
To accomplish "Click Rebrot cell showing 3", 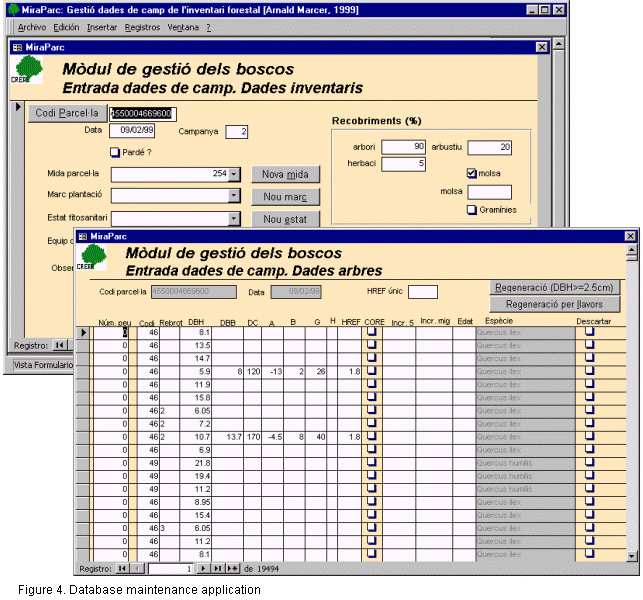I will pyautogui.click(x=170, y=528).
